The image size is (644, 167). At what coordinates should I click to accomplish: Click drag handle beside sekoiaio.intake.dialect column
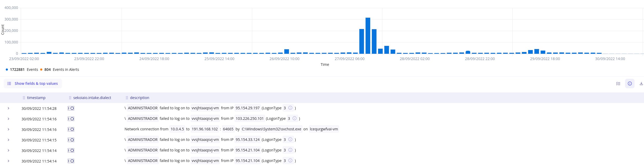(x=70, y=98)
